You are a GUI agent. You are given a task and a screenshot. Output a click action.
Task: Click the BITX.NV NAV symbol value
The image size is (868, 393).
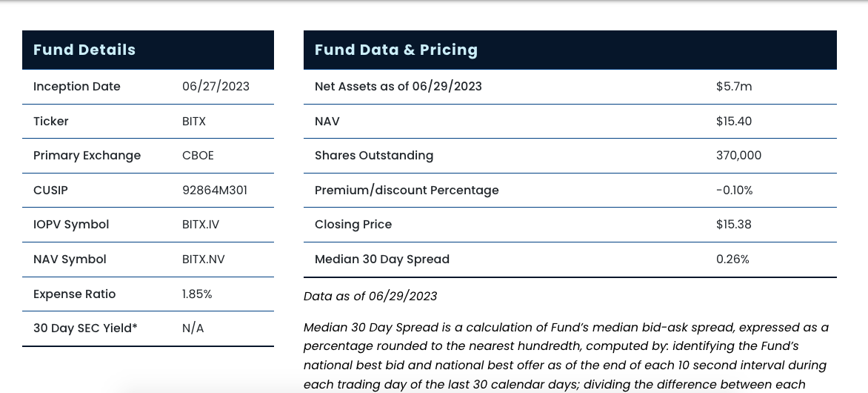204,259
